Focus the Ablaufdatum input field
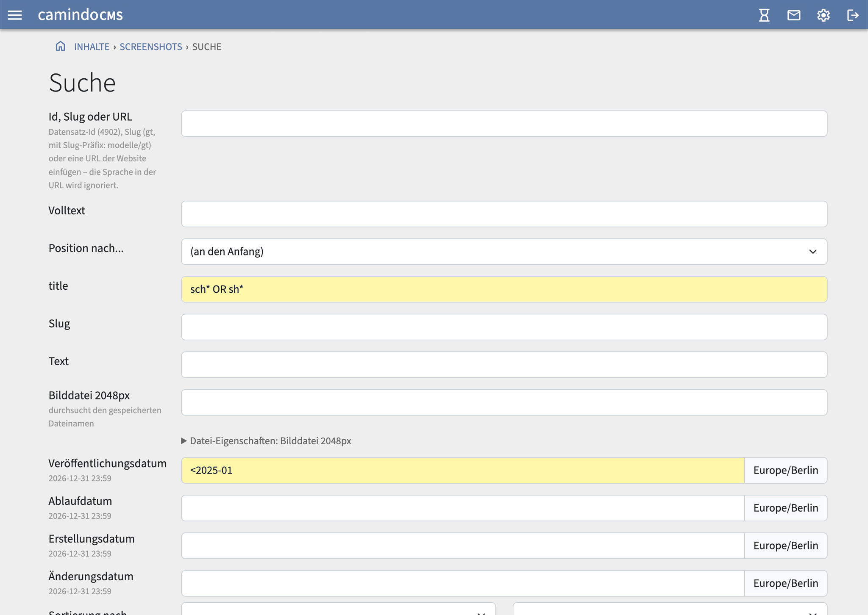Viewport: 868px width, 615px height. click(463, 508)
